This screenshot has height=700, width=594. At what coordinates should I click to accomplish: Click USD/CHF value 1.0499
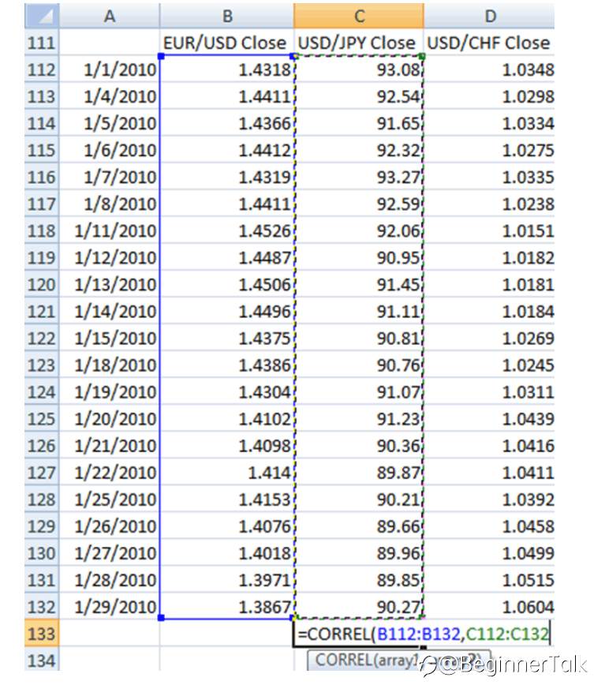[489, 552]
